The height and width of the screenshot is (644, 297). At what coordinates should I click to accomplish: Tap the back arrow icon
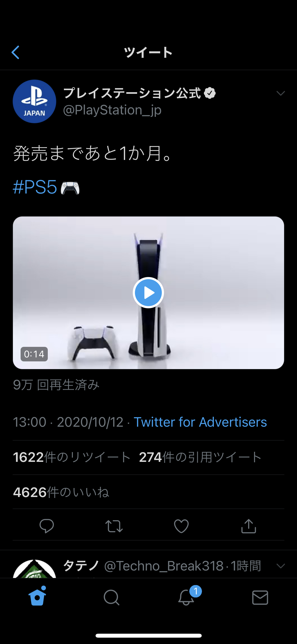point(16,52)
